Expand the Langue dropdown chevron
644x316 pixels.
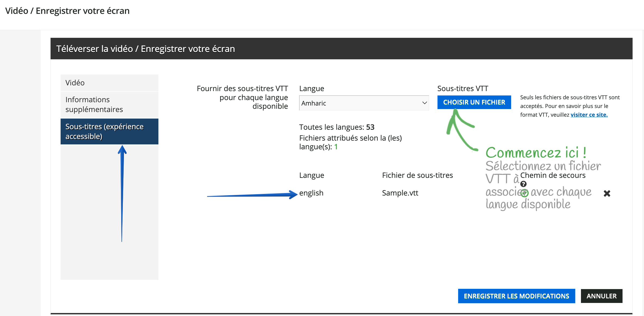pos(424,103)
